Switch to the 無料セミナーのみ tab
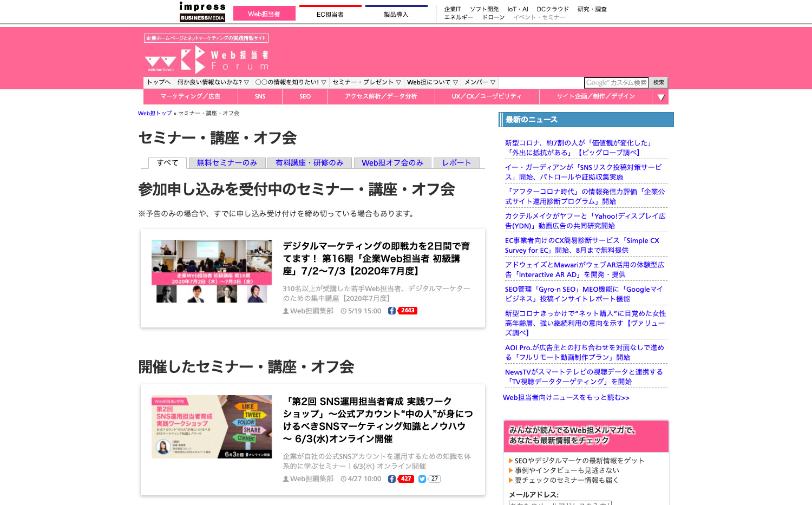The image size is (812, 505). coord(227,163)
